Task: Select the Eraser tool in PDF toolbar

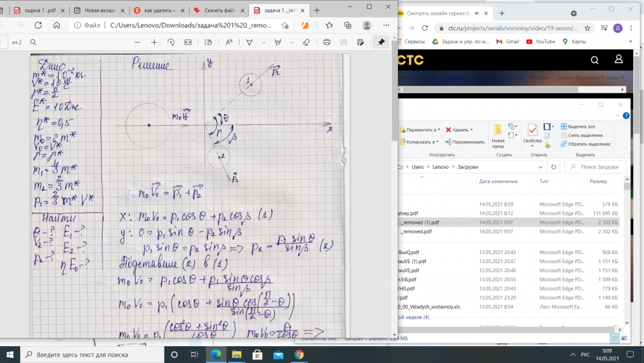Action: tap(307, 42)
